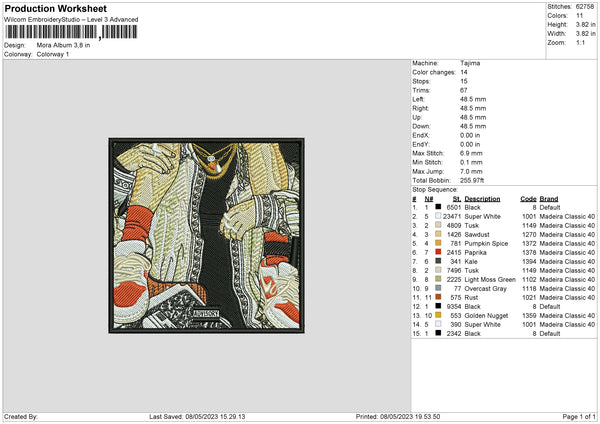Click the 'Last Saved: 08/05/2023 15.29.13' text

click(x=197, y=417)
